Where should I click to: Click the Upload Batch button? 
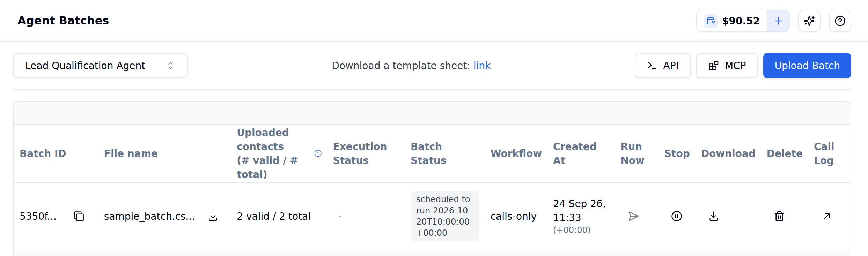tap(807, 66)
